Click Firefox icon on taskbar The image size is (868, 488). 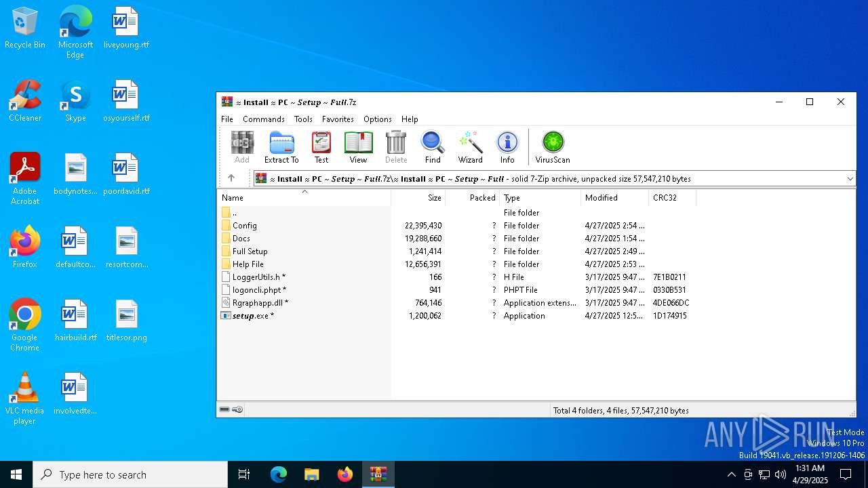[345, 474]
